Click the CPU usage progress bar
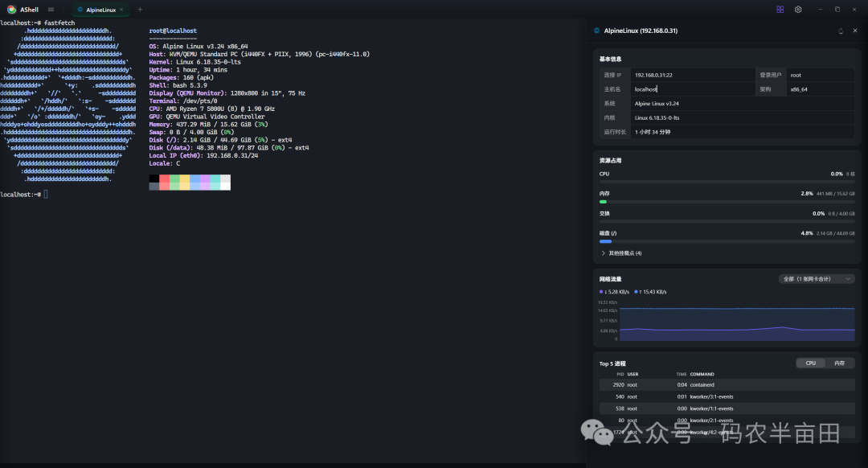Image resolution: width=868 pixels, height=468 pixels. pos(727,182)
